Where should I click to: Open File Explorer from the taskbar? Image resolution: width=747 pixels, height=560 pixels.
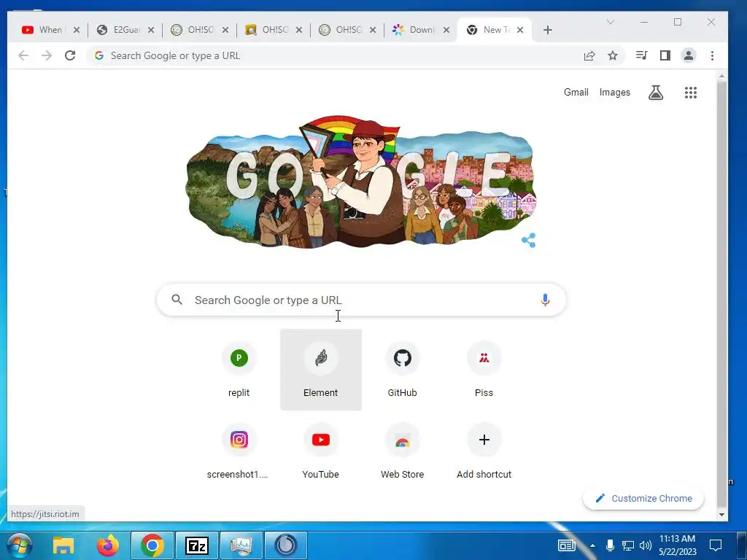click(63, 545)
